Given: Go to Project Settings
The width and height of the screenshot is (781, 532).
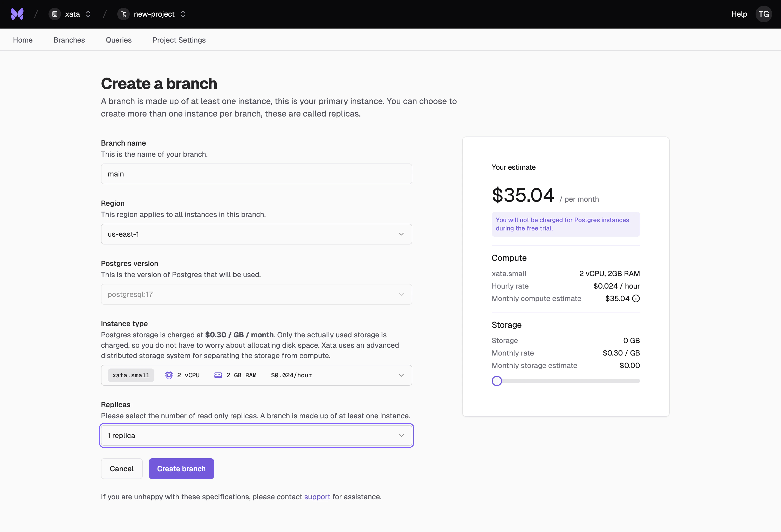Looking at the screenshot, I should tap(179, 40).
